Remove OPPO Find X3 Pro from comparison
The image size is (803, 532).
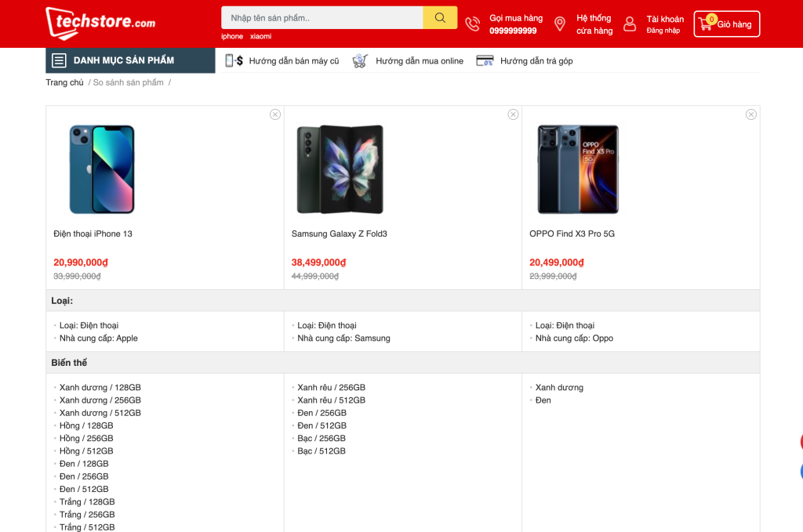[x=751, y=114]
